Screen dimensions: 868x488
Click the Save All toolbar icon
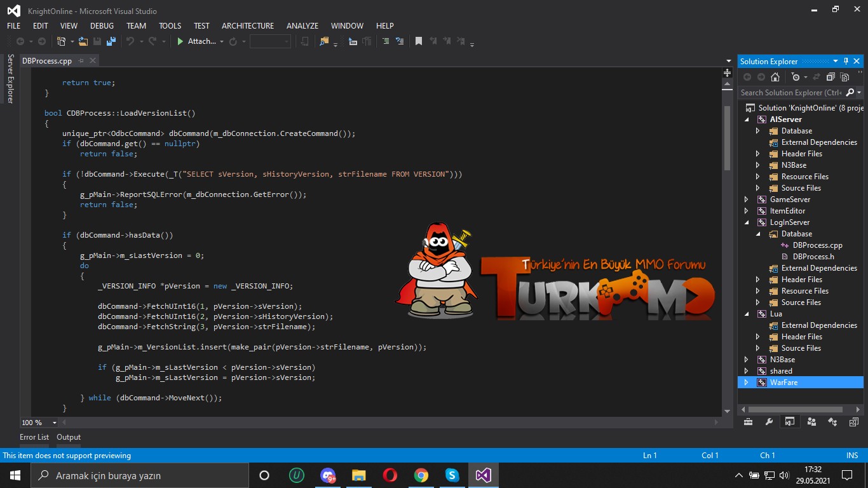(111, 41)
